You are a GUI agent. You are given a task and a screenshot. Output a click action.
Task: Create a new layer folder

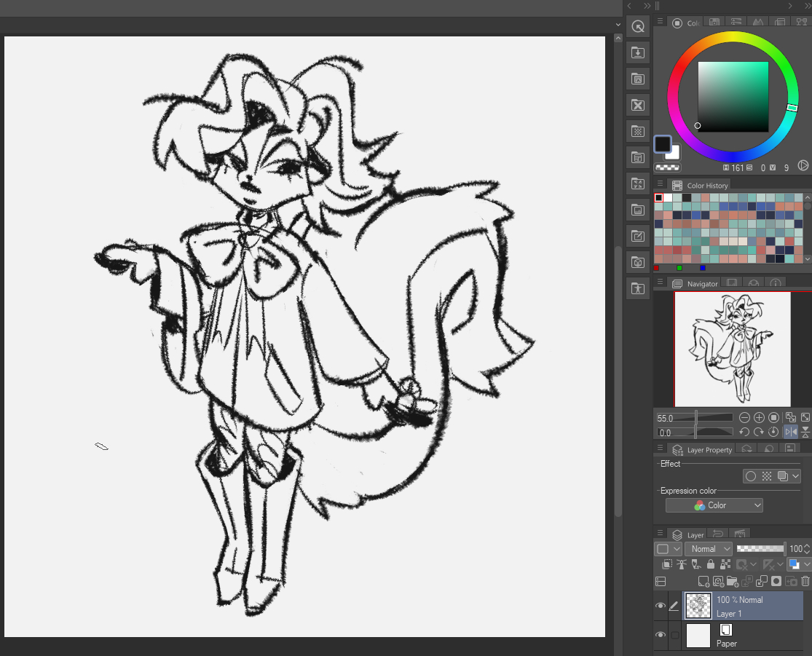[733, 581]
